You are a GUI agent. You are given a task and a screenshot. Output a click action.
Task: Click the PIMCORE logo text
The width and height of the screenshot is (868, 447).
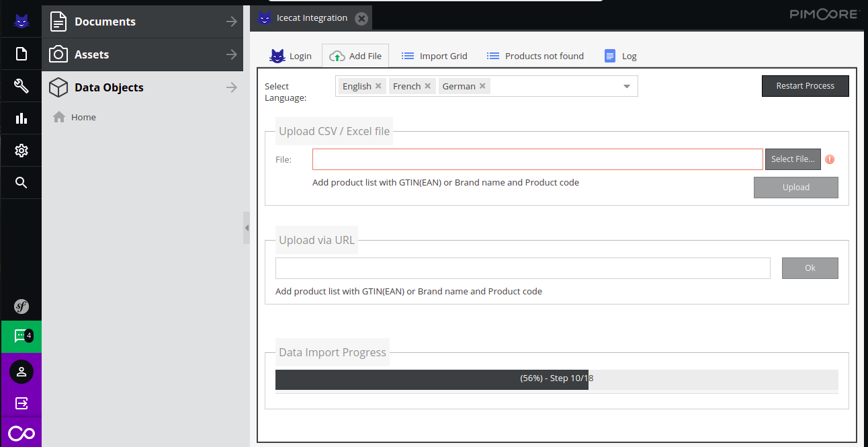(x=824, y=14)
